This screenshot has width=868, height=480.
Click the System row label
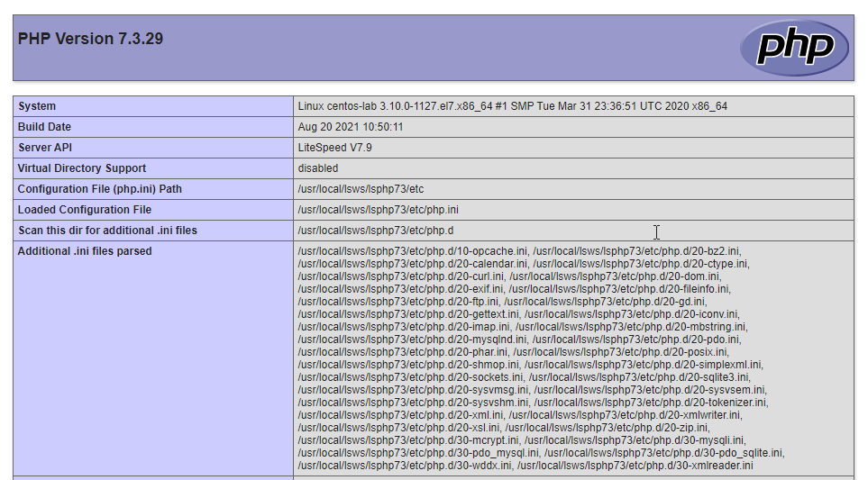pos(37,106)
